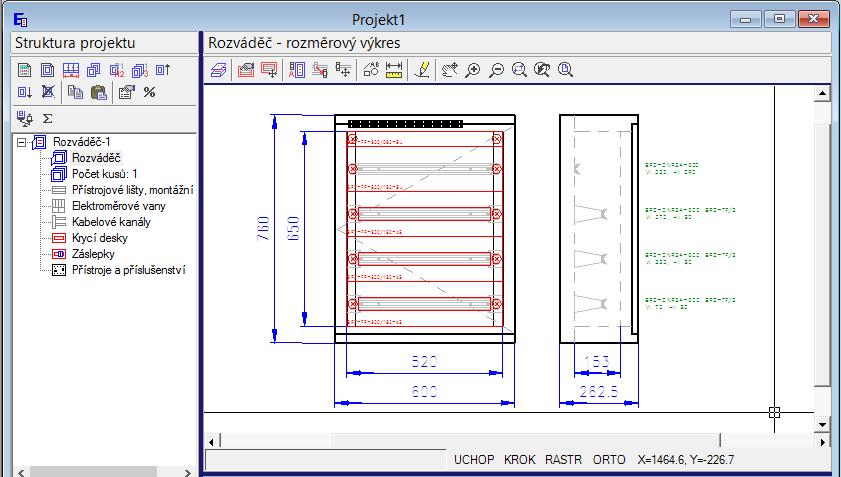Select 'Krycí desky' tree item
Viewport: 841px width, 477px height.
point(100,238)
